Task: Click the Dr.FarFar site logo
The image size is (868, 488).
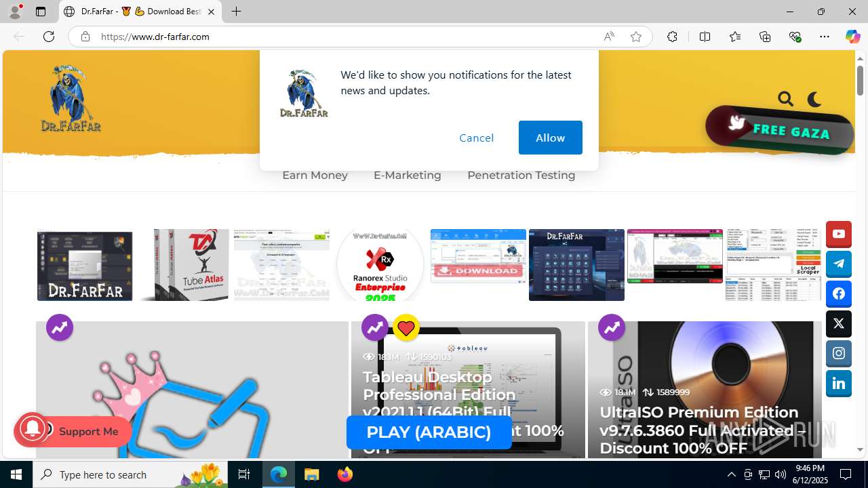Action: [x=71, y=98]
